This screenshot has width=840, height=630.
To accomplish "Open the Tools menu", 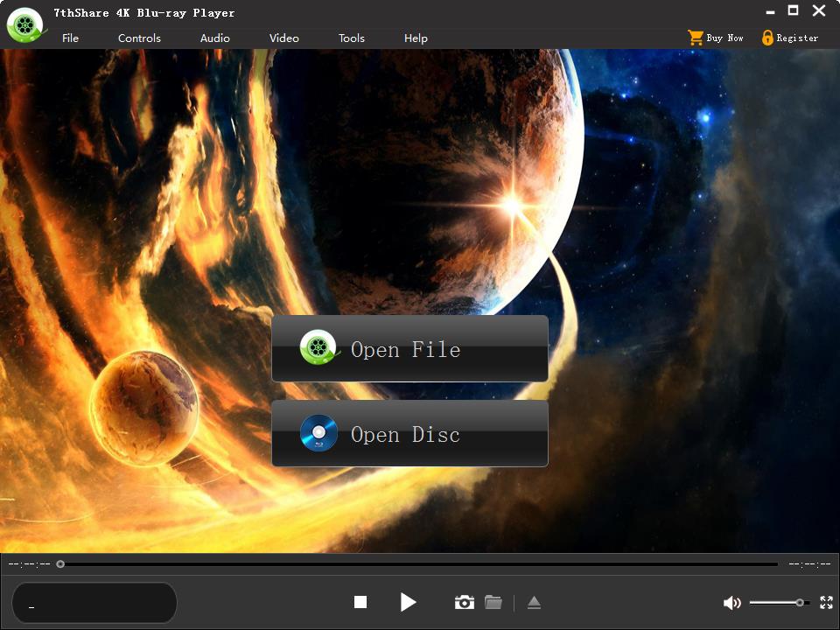I will pyautogui.click(x=351, y=38).
